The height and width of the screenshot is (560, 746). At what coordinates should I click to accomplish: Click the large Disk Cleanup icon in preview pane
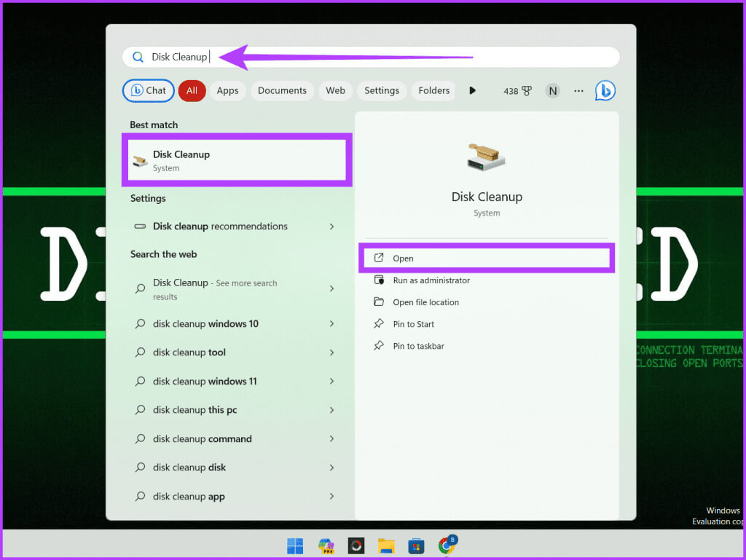[486, 157]
